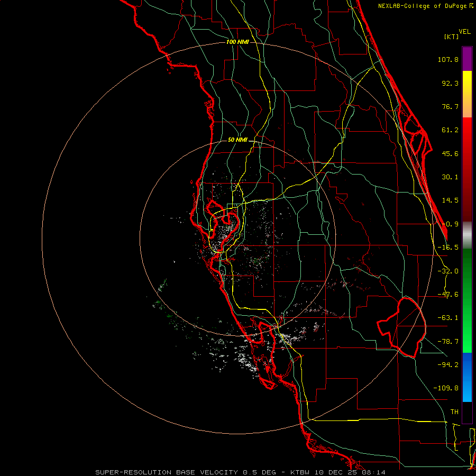Click the 76.7 legend value
Image resolution: width=476 pixels, height=476 pixels.
[450, 106]
